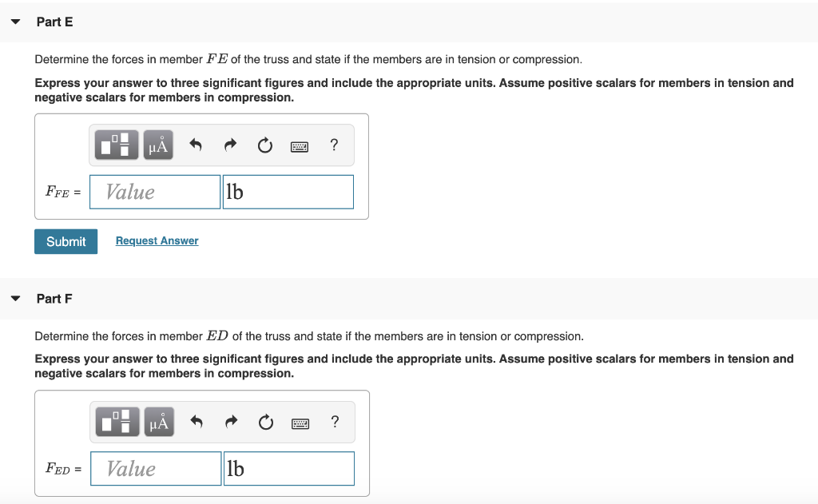Show keyboard shortcuts for Part F
The height and width of the screenshot is (504, 818).
300,423
